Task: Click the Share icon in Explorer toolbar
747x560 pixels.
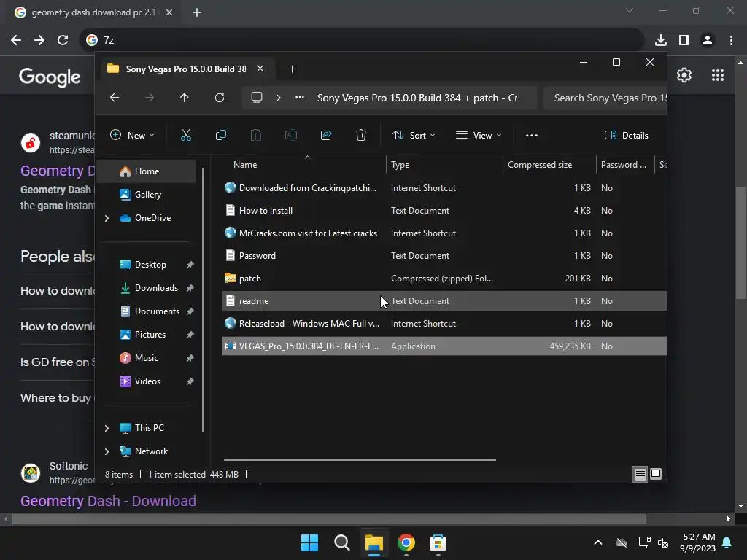Action: pyautogui.click(x=326, y=135)
